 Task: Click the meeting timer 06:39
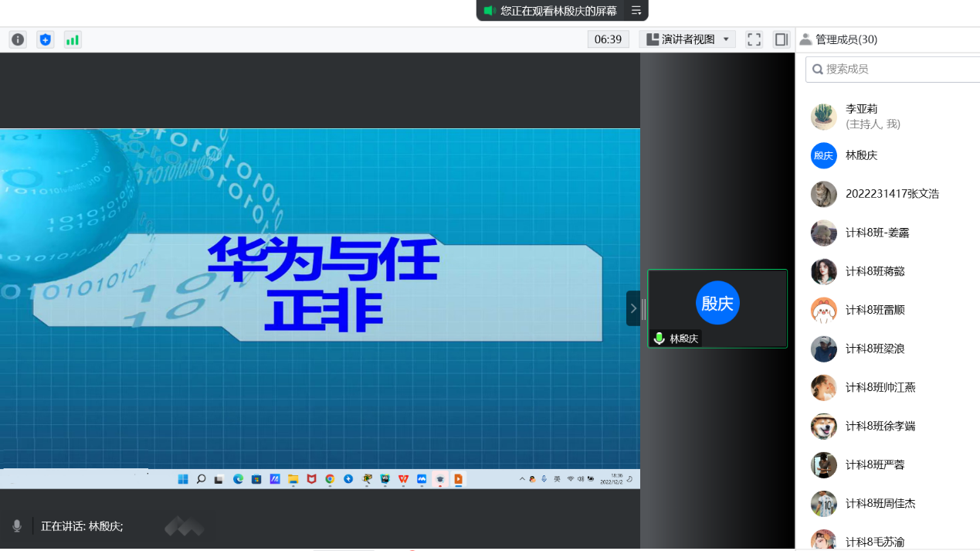click(x=609, y=39)
